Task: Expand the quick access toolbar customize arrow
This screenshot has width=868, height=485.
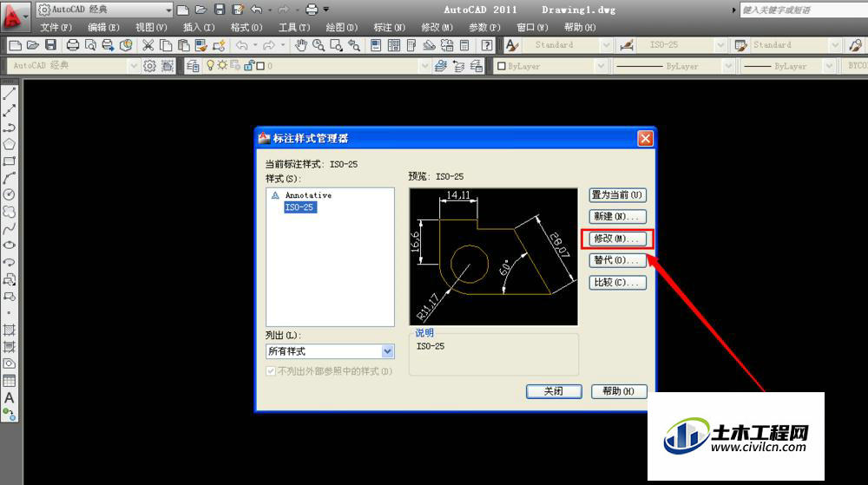Action: tap(326, 9)
